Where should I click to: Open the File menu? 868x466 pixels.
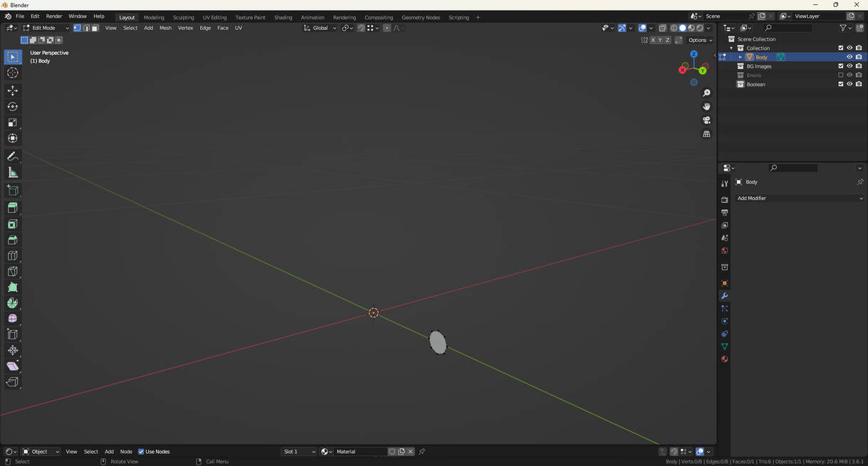click(x=20, y=16)
